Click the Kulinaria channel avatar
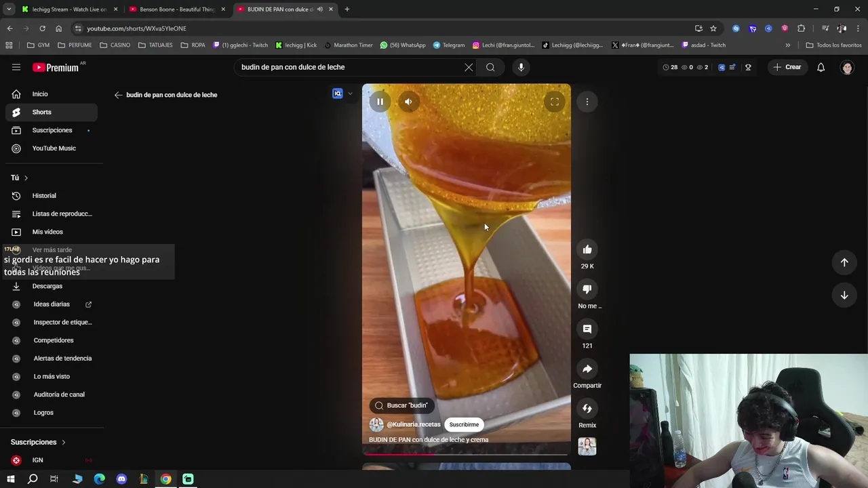 [376, 424]
